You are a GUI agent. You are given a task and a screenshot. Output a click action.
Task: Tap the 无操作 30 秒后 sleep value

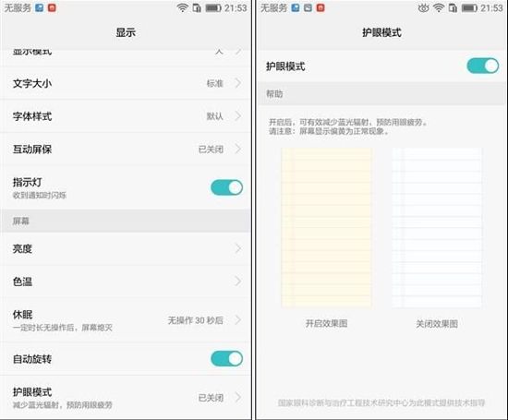point(196,320)
